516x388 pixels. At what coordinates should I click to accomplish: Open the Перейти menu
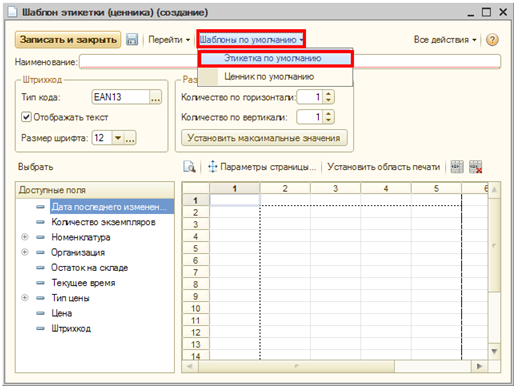click(x=169, y=40)
